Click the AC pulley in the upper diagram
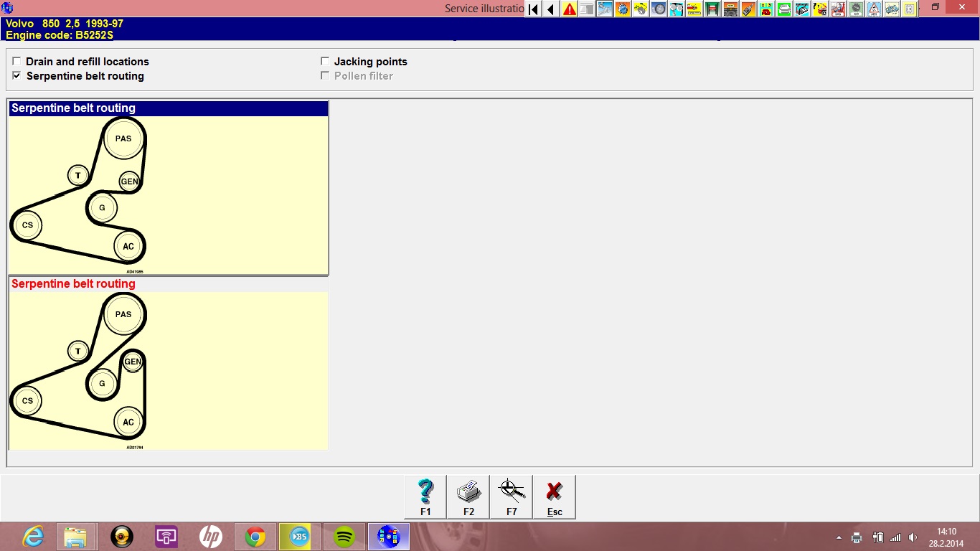 point(128,246)
